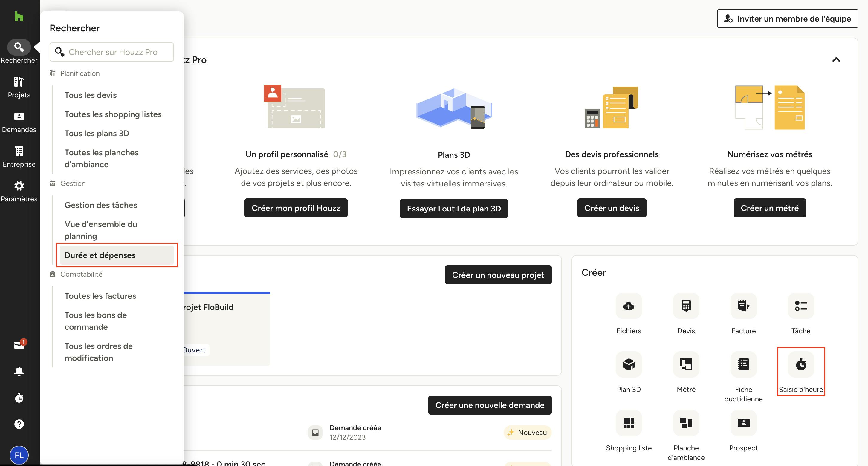Click the Plans 3D illustration
This screenshot has height=466, width=868.
pos(453,108)
